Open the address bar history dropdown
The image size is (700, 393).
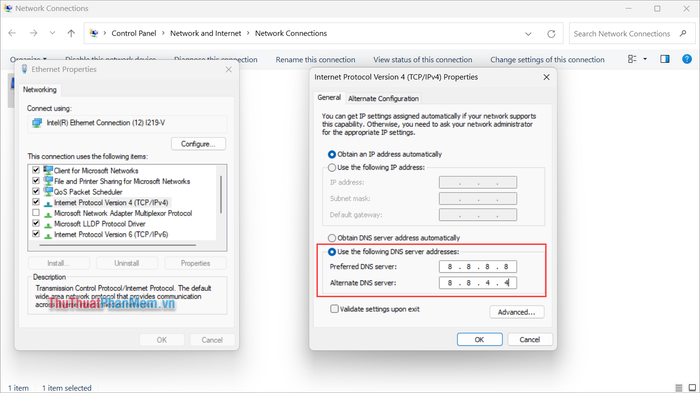click(528, 33)
